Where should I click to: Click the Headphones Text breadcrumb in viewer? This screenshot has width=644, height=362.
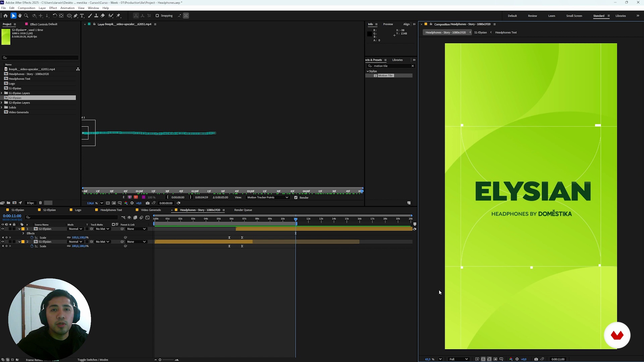[506, 33]
